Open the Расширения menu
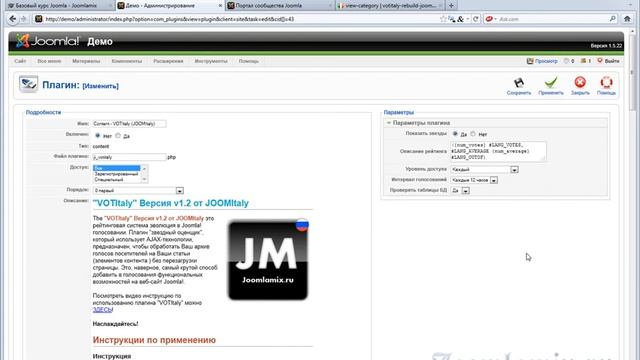640x360 pixels. coord(168,61)
